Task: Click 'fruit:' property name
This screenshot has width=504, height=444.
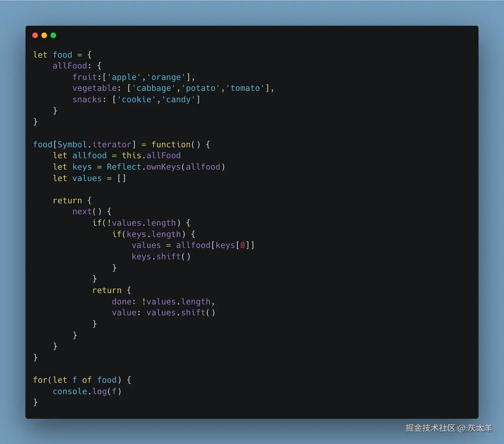Action: tap(87, 77)
